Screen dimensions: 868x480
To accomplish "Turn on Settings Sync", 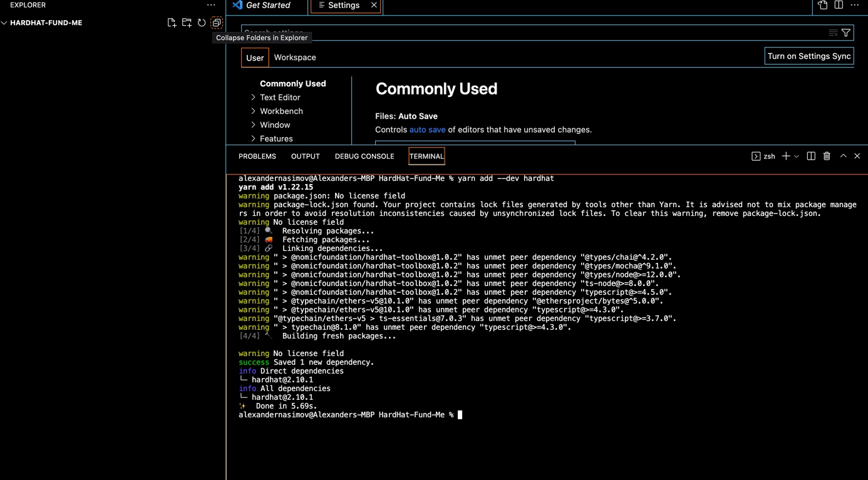I will pyautogui.click(x=809, y=56).
